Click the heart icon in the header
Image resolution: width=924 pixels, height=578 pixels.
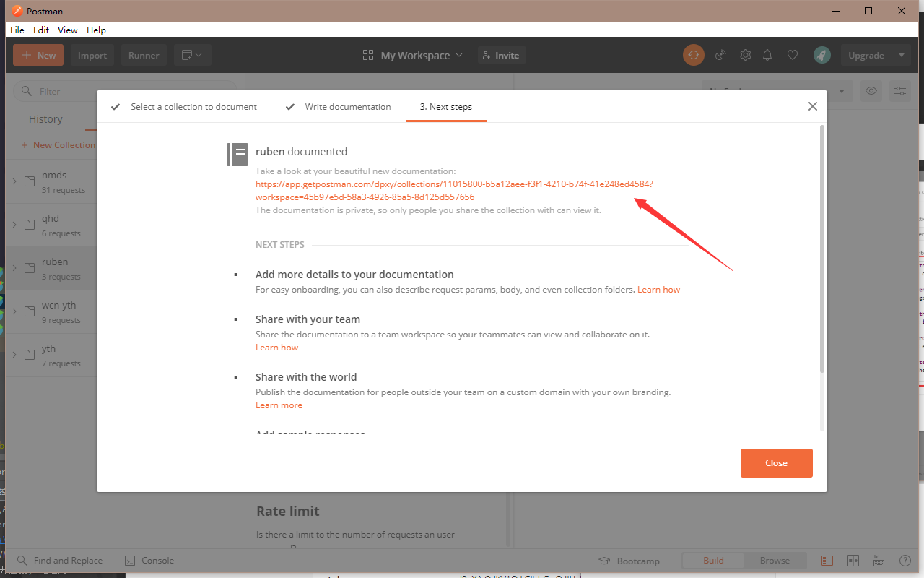pos(793,55)
